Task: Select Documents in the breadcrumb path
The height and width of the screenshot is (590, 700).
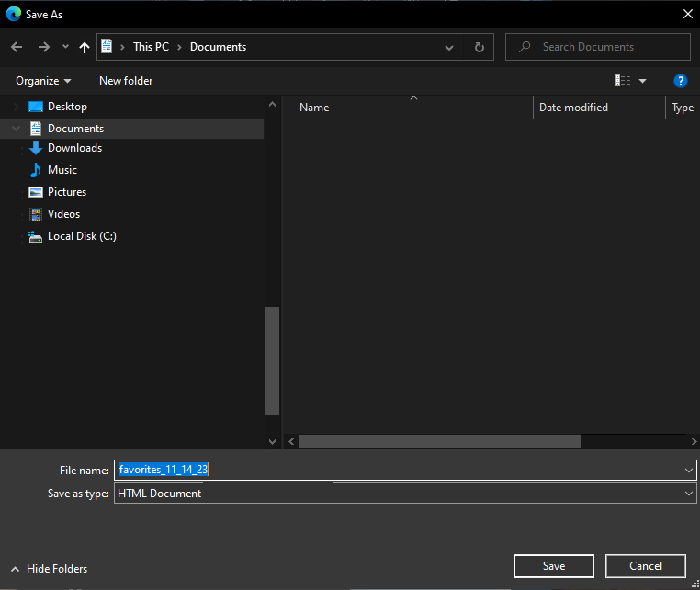Action: point(218,47)
